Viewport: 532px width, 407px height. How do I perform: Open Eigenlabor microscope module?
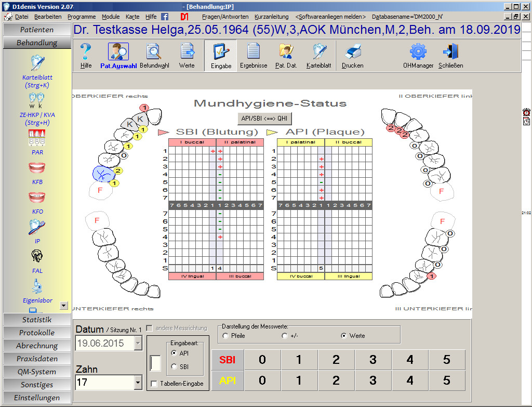coord(37,291)
